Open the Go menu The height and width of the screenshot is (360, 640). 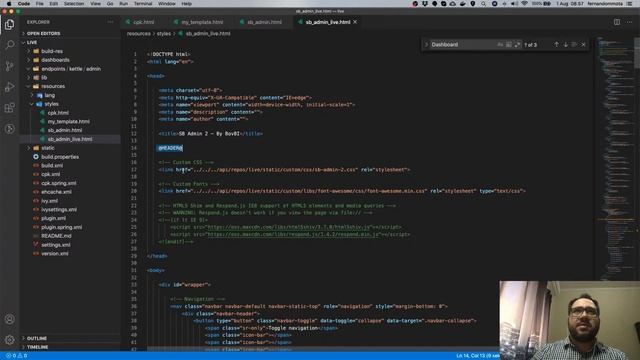coord(110,4)
